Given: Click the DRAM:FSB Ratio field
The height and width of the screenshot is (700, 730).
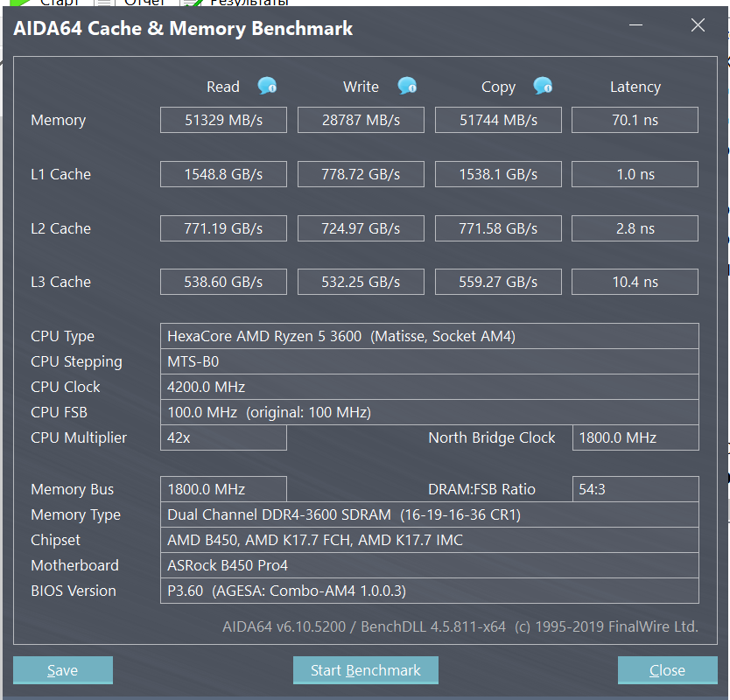Looking at the screenshot, I should (635, 489).
